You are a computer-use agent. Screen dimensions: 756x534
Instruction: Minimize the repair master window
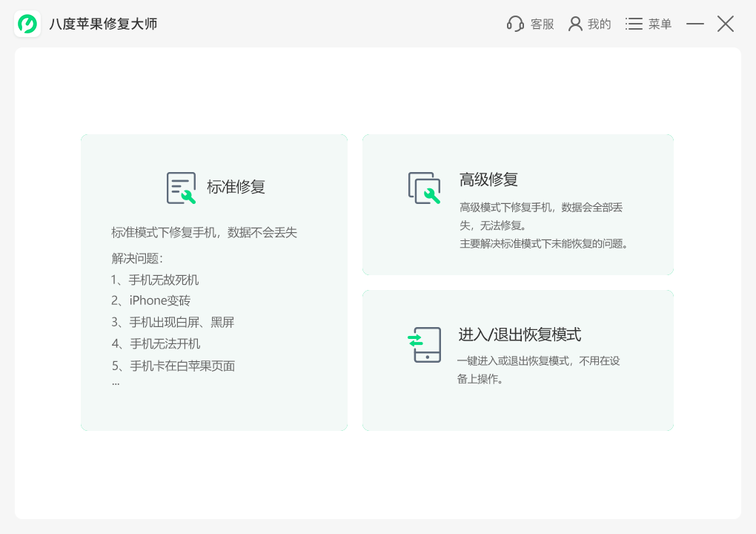point(694,24)
